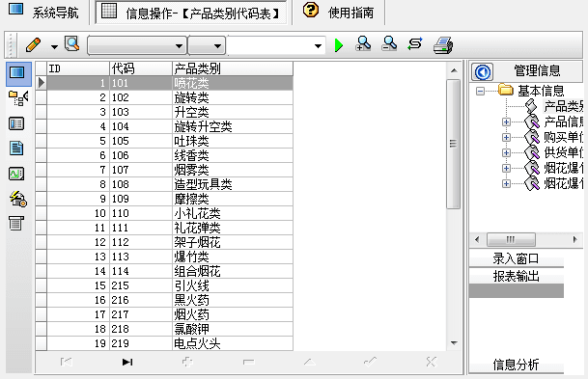Click the 供货单 tag icon

532,152
